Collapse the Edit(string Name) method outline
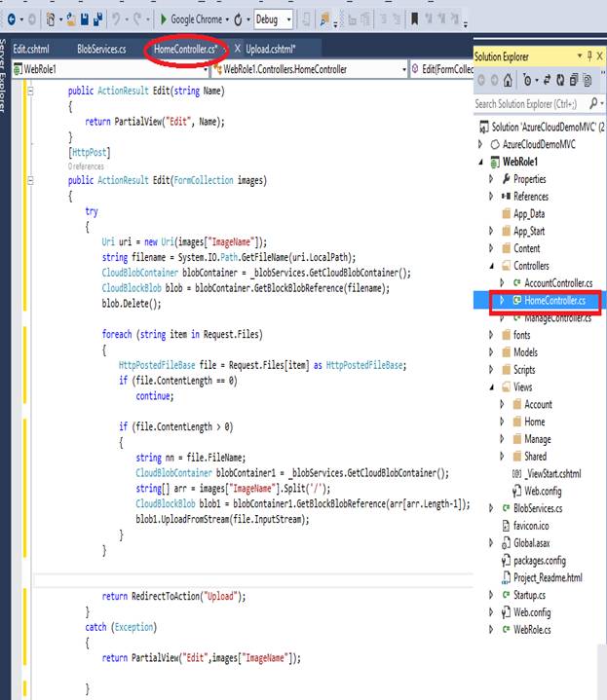The height and width of the screenshot is (700, 607). [x=31, y=92]
